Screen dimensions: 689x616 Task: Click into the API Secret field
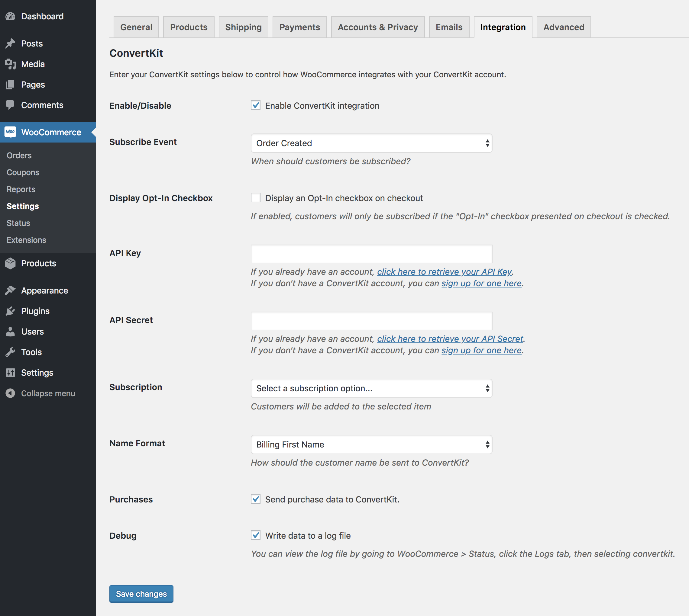(x=371, y=321)
